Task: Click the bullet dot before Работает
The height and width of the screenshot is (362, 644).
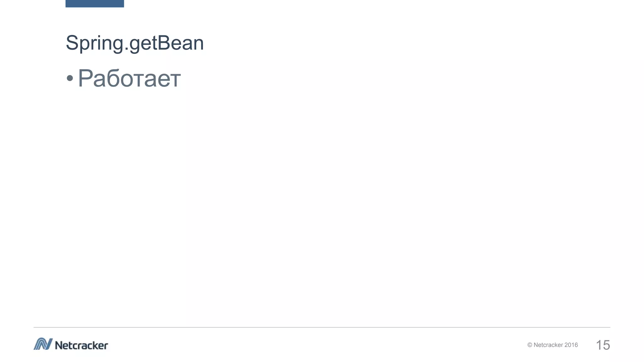Action: 70,79
